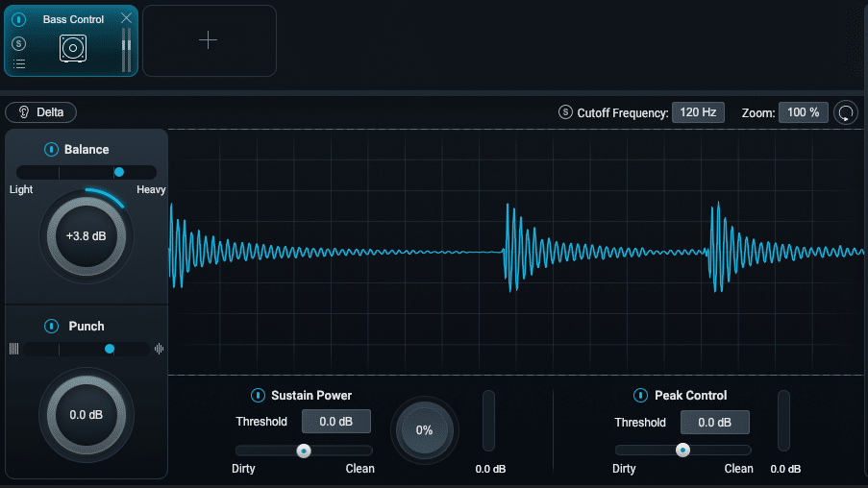Toggle the Punch section power
Viewport: 868px width, 488px height.
51,326
